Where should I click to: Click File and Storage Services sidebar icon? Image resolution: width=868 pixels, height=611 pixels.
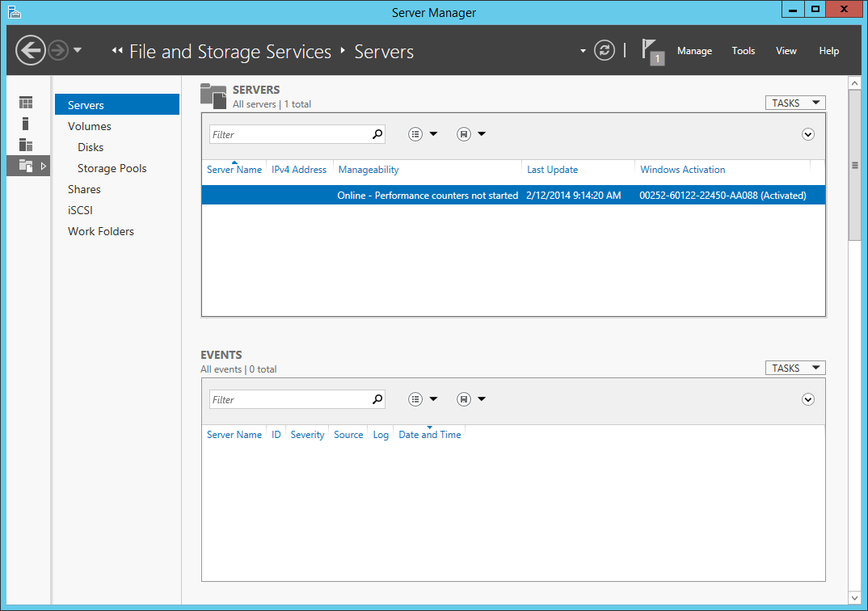26,166
